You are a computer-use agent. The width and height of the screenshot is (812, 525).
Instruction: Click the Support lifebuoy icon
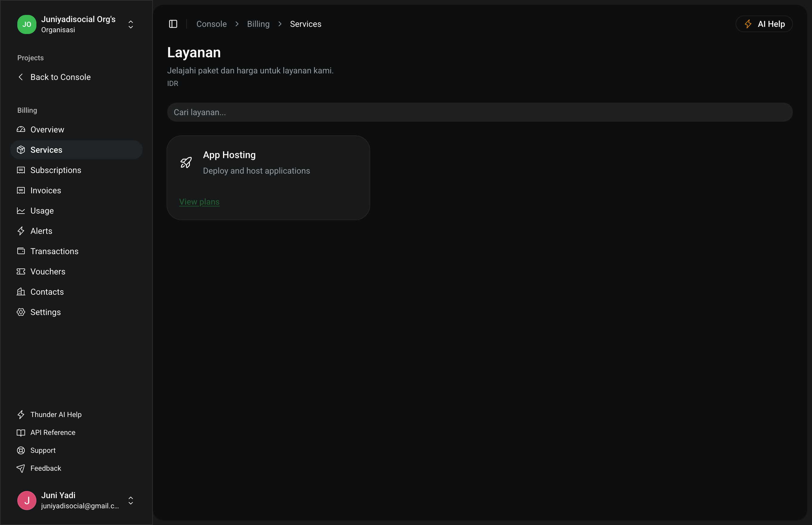21,450
